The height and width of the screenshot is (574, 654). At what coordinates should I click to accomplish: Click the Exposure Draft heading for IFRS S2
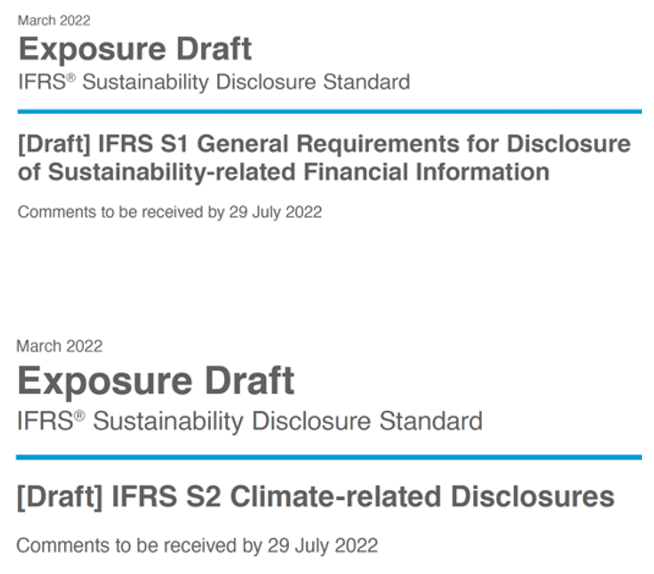tap(155, 381)
